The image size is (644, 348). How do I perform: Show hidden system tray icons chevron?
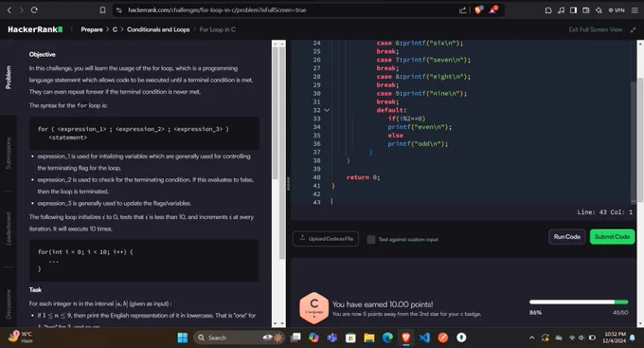coord(532,338)
